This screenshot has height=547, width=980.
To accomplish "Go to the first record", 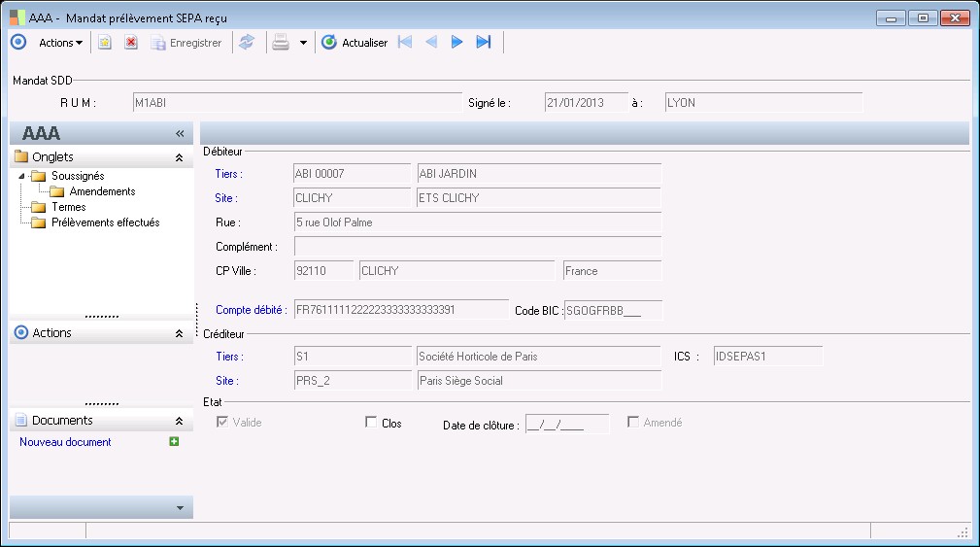I will tap(405, 43).
